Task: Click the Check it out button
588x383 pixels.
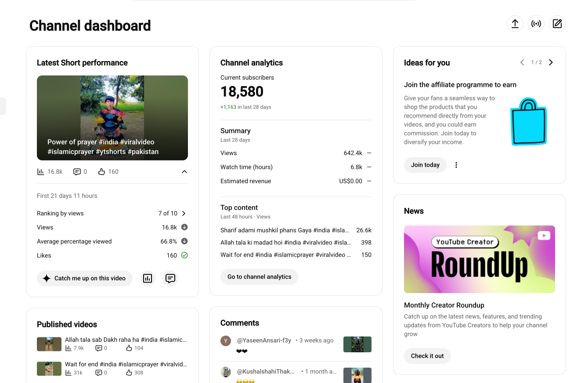Action: click(427, 356)
